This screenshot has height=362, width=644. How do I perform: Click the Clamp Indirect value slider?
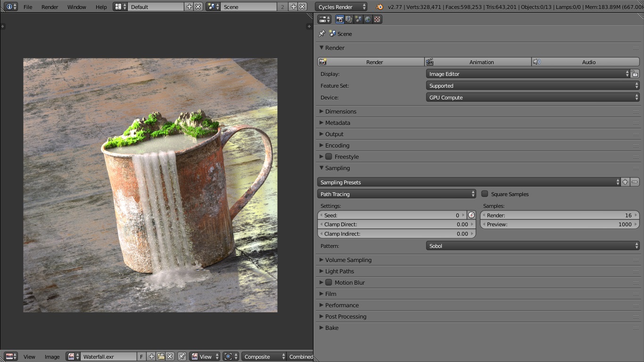tap(396, 234)
